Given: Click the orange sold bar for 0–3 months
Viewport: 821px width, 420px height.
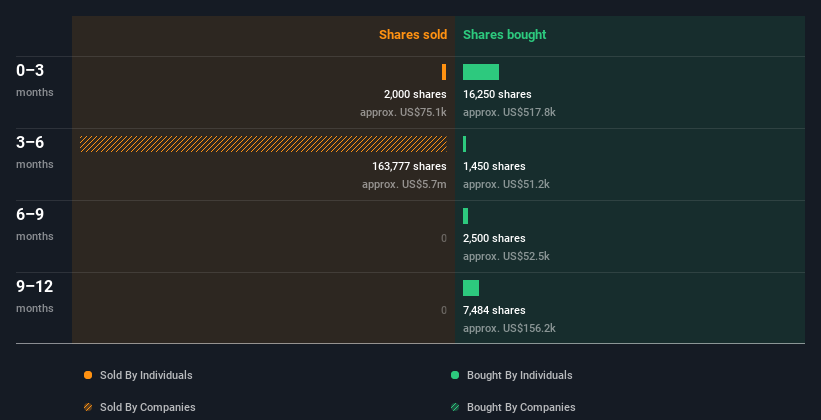Looking at the screenshot, I should [444, 72].
